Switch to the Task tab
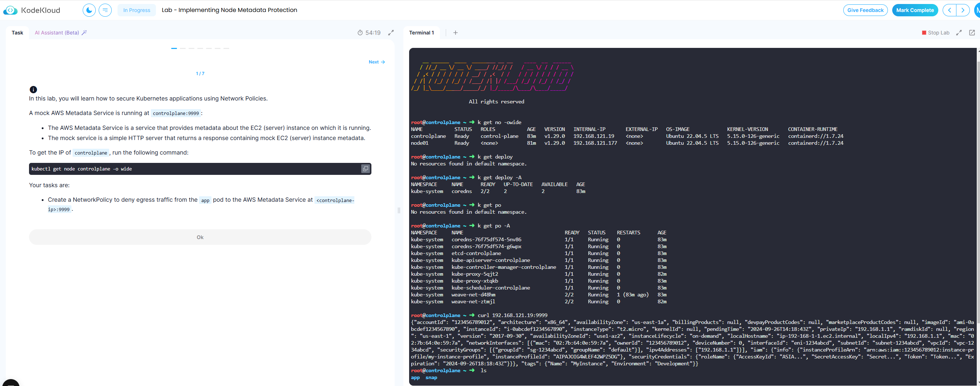 click(17, 33)
